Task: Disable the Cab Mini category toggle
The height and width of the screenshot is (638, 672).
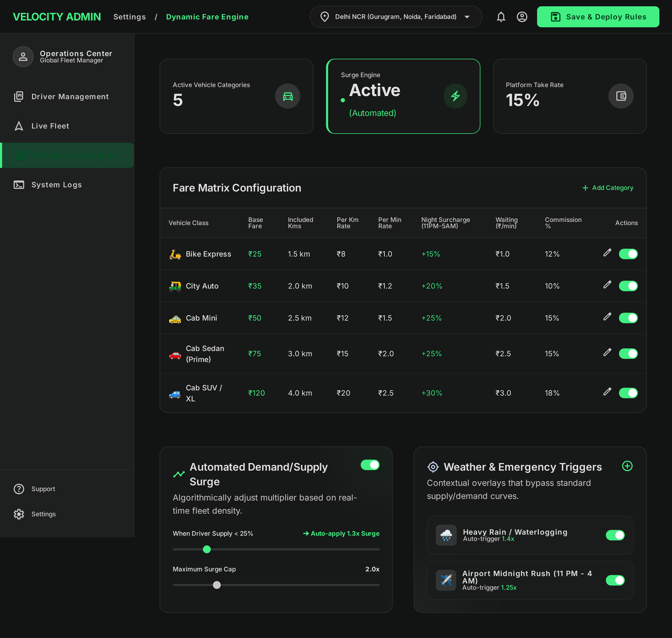Action: point(628,318)
